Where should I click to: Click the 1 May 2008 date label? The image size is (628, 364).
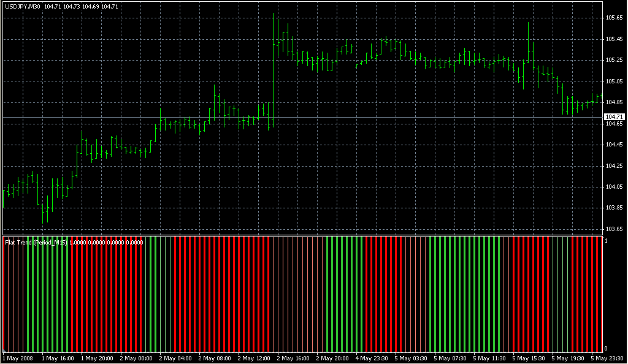tap(18, 358)
